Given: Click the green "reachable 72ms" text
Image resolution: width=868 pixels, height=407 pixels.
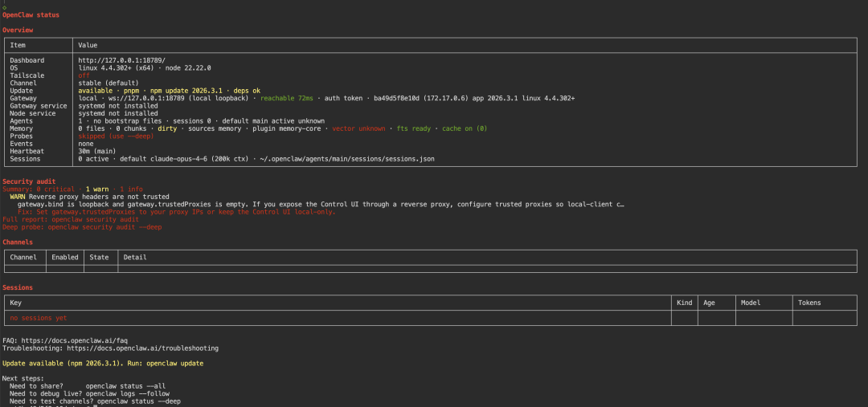Looking at the screenshot, I should pyautogui.click(x=287, y=98).
